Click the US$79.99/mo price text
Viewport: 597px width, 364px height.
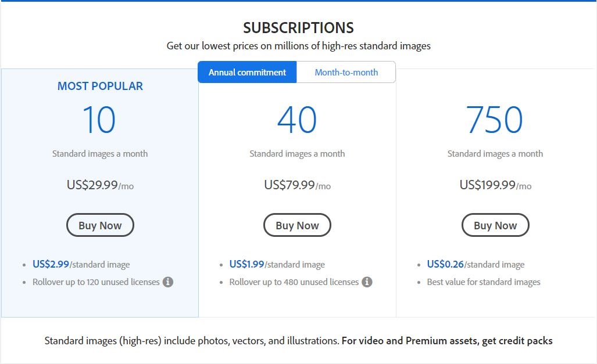298,185
